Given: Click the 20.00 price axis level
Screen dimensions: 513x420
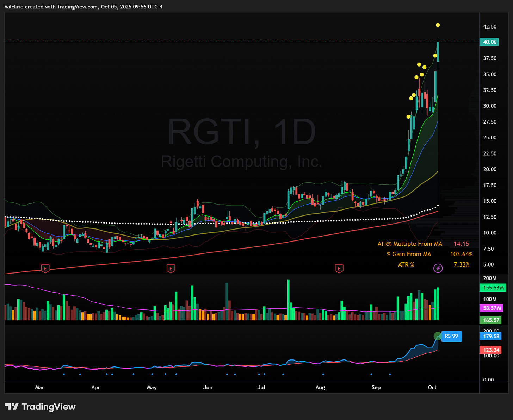Looking at the screenshot, I should (490, 169).
